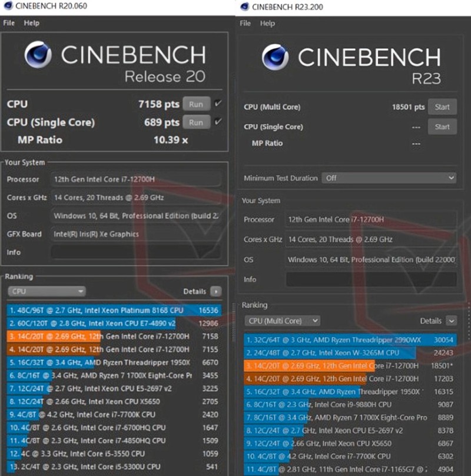Screen dimensions: 471x476
Task: Select the Xeon Platinum 8168 row in R20 ranking
Action: 114,310
